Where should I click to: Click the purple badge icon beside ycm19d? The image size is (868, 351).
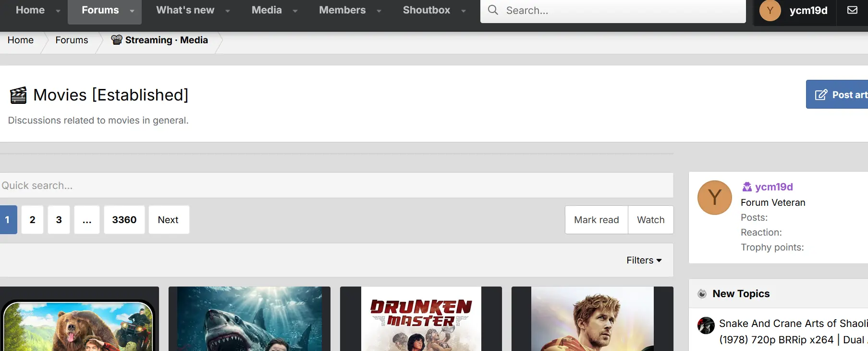pyautogui.click(x=747, y=187)
